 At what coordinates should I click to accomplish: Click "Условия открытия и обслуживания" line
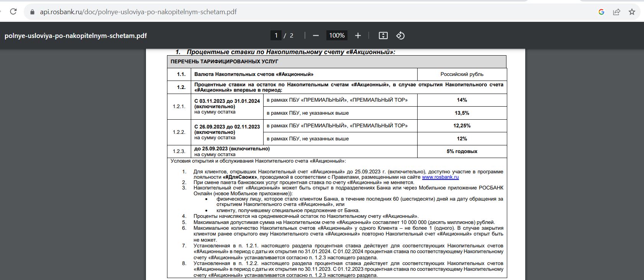(x=258, y=161)
